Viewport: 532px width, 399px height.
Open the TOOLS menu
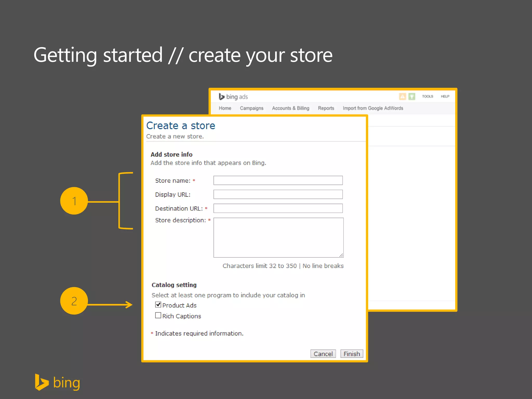(428, 96)
